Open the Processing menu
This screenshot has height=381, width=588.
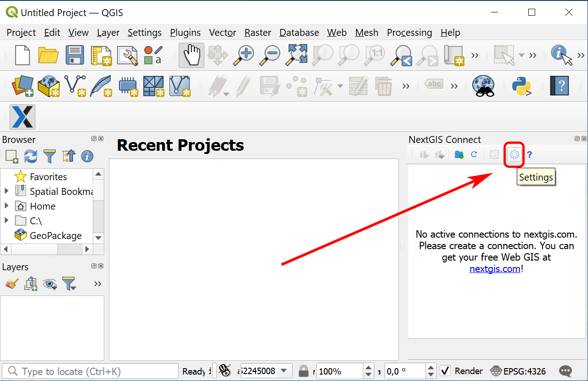[409, 33]
